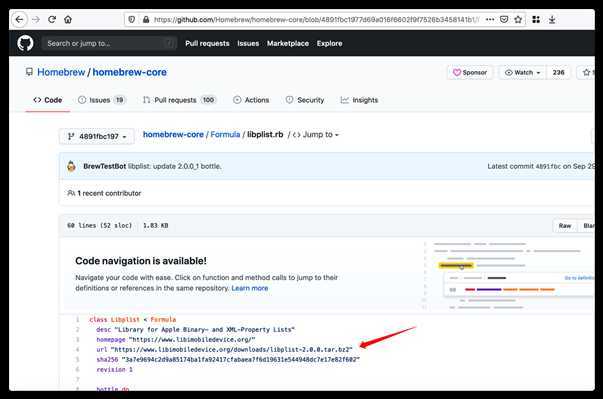The width and height of the screenshot is (603, 399).
Task: Click the Raw file button
Action: [565, 226]
